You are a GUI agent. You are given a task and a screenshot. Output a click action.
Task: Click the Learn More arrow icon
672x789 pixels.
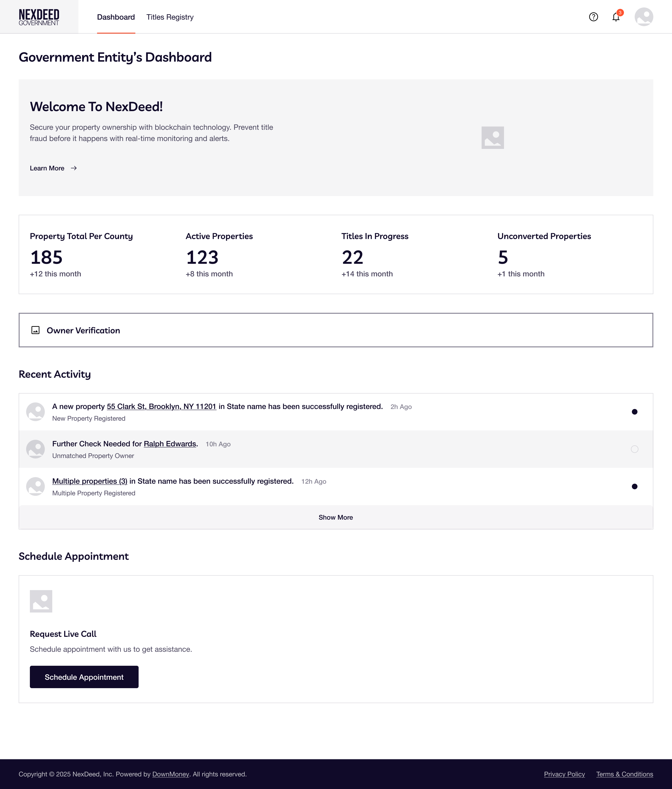pos(74,168)
